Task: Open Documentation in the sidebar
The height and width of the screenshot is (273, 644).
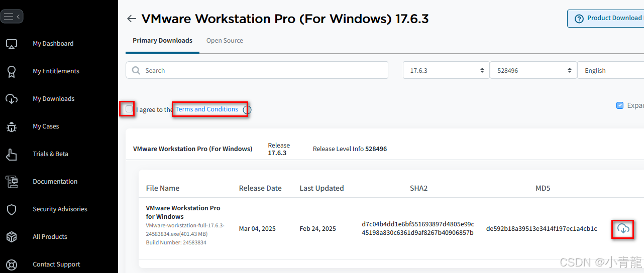Action: pyautogui.click(x=55, y=182)
